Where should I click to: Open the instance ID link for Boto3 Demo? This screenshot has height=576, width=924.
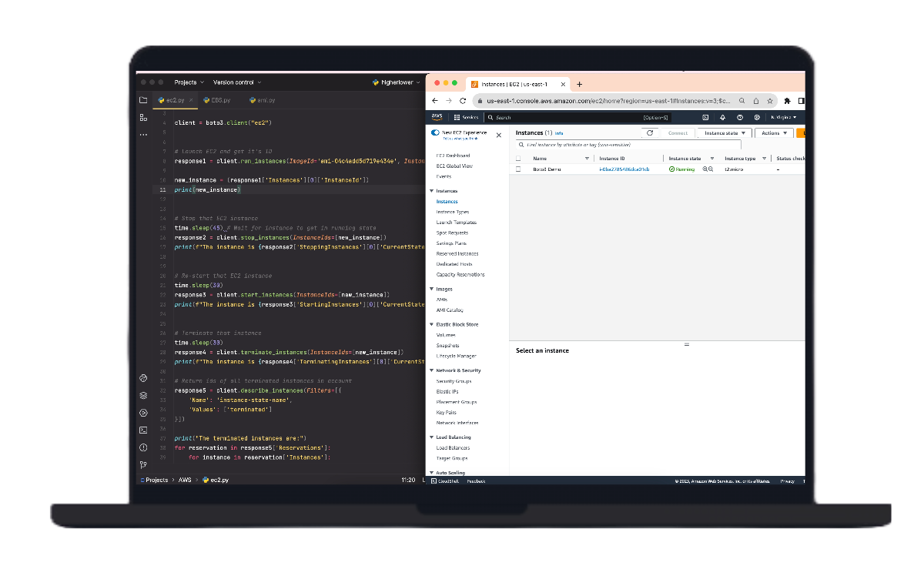pyautogui.click(x=624, y=169)
